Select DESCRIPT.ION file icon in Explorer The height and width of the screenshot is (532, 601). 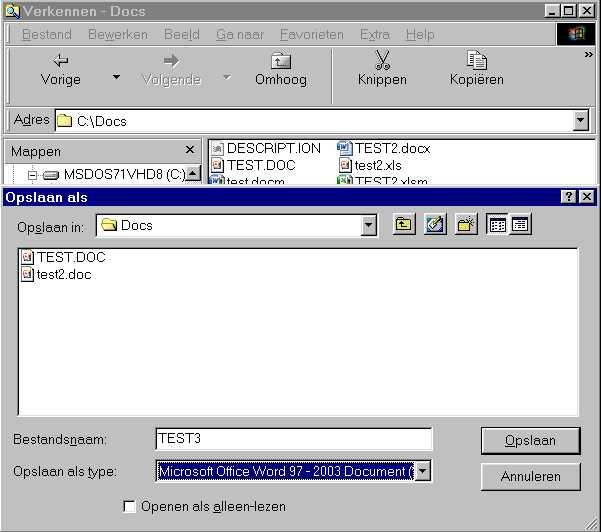pyautogui.click(x=217, y=148)
